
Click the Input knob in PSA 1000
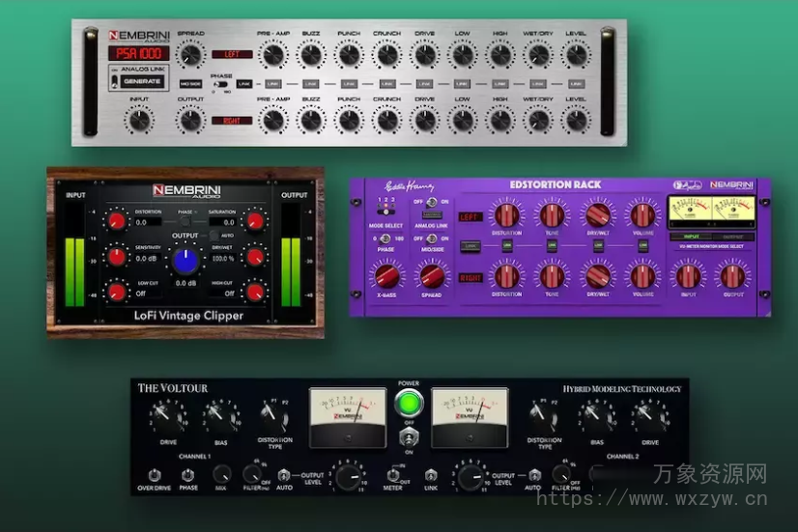(139, 121)
